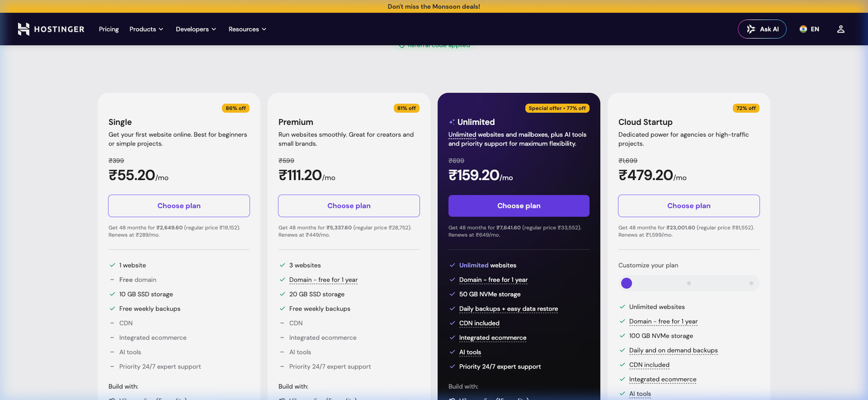The height and width of the screenshot is (400, 868).
Task: Click the Monsoon deals banner
Action: (434, 7)
